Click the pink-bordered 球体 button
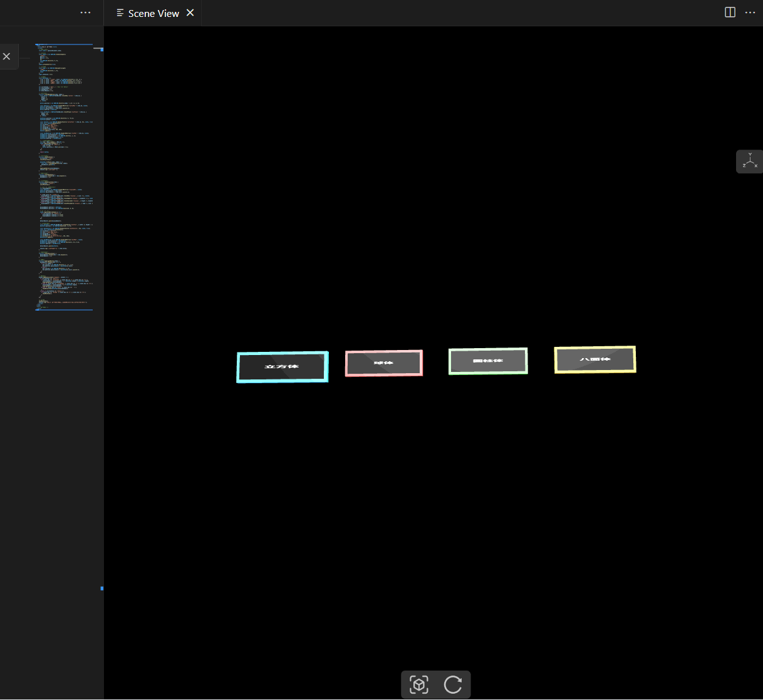 pyautogui.click(x=384, y=363)
